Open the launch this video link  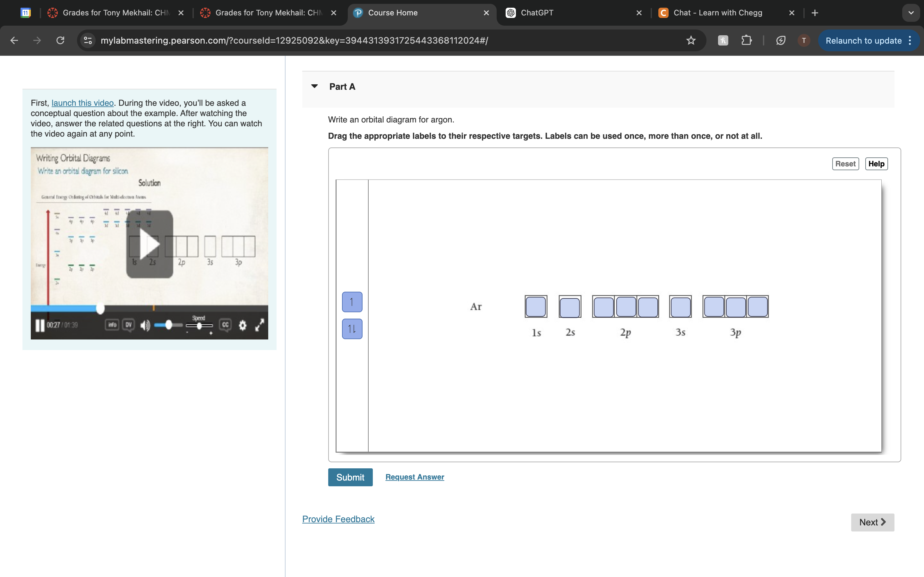pos(82,103)
